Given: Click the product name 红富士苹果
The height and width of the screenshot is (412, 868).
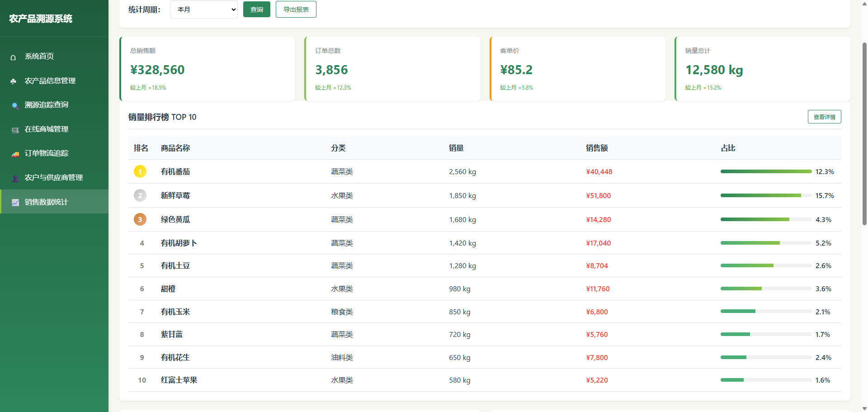Looking at the screenshot, I should point(179,380).
